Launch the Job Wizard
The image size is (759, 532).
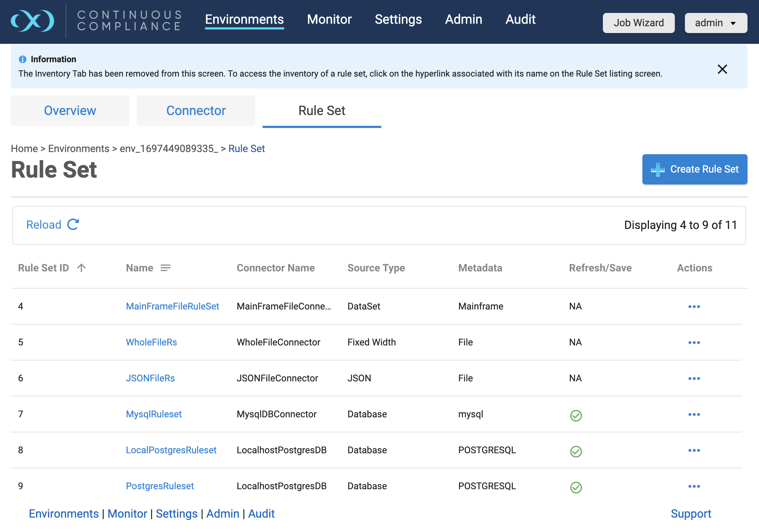[x=638, y=23]
